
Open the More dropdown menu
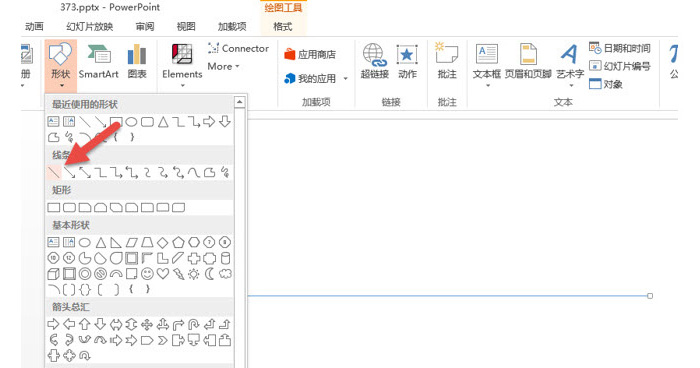[224, 67]
